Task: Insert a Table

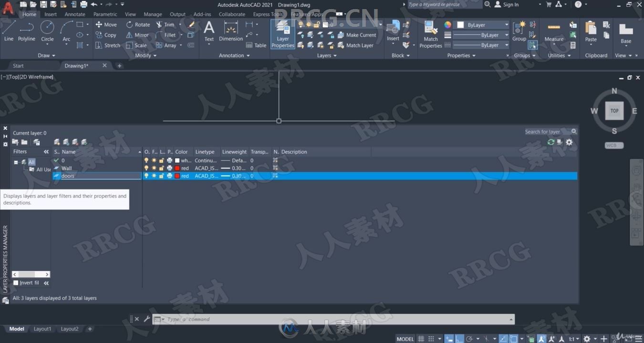Action: [x=256, y=46]
